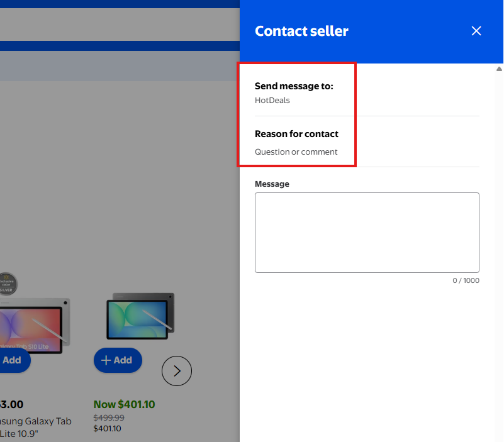
Task: Click the 0 / 1000 character counter
Action: (466, 280)
